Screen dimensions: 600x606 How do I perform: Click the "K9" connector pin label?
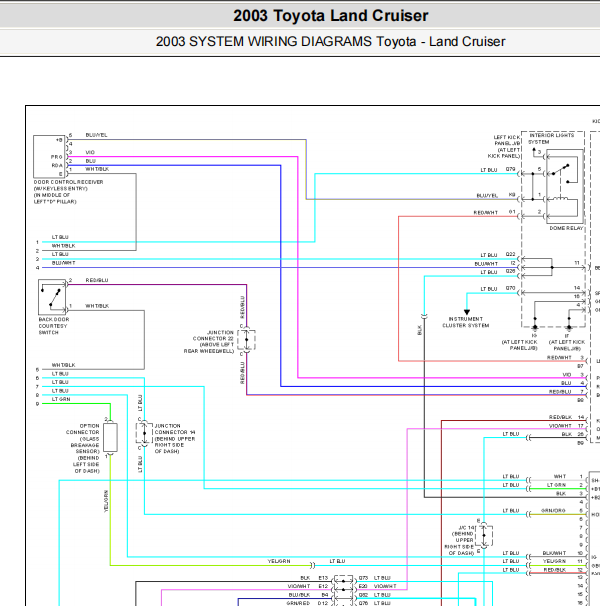click(512, 195)
